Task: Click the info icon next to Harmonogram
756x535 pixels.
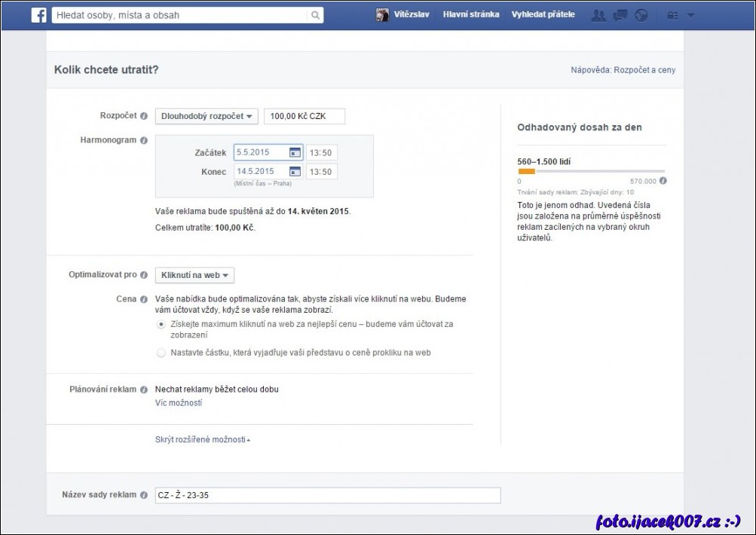Action: click(x=144, y=140)
